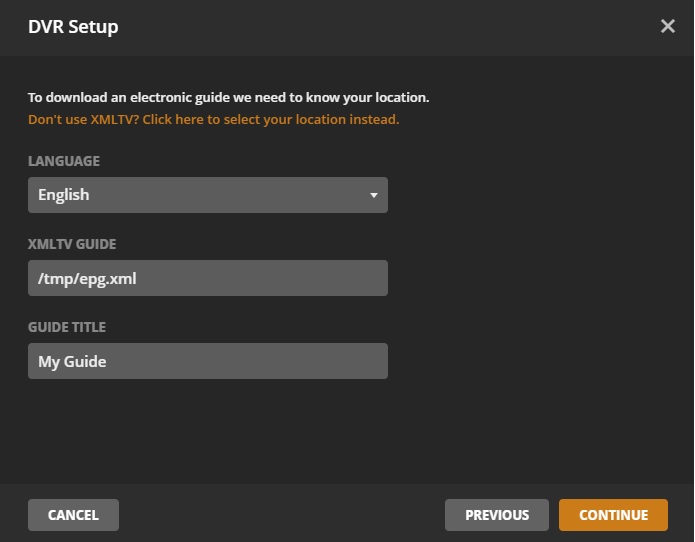
Task: Close the DVR Setup dialog
Action: click(x=668, y=26)
